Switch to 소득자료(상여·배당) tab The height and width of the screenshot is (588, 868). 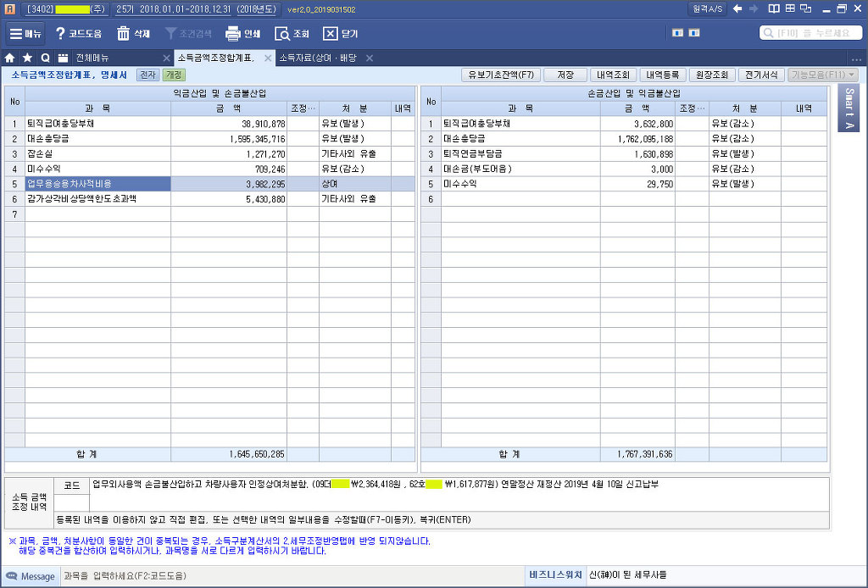coord(318,58)
